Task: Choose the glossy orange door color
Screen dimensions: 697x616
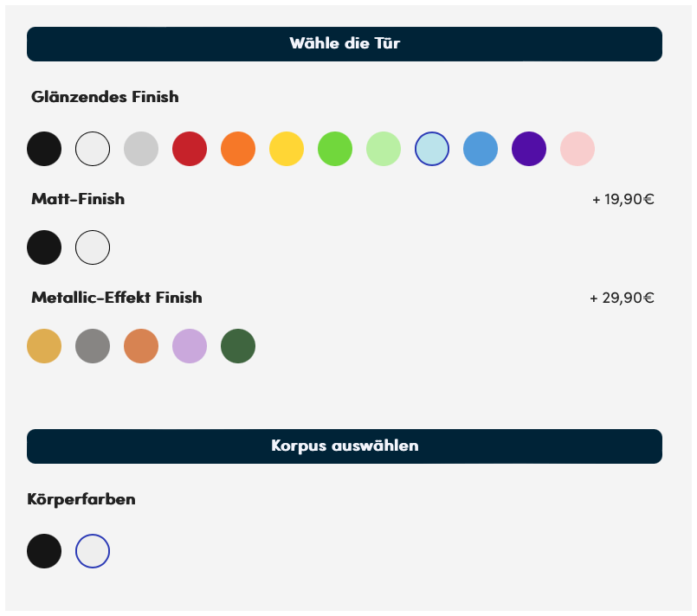Action: point(238,149)
